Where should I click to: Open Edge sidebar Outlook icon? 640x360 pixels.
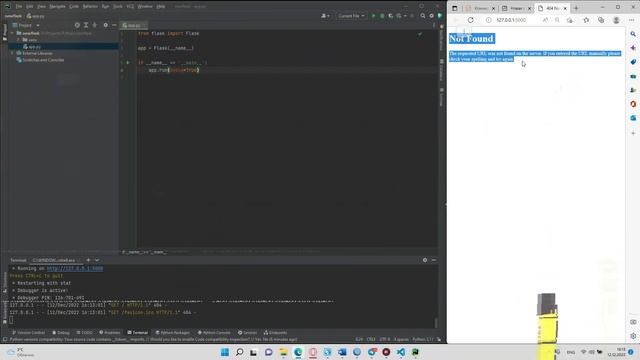633,118
